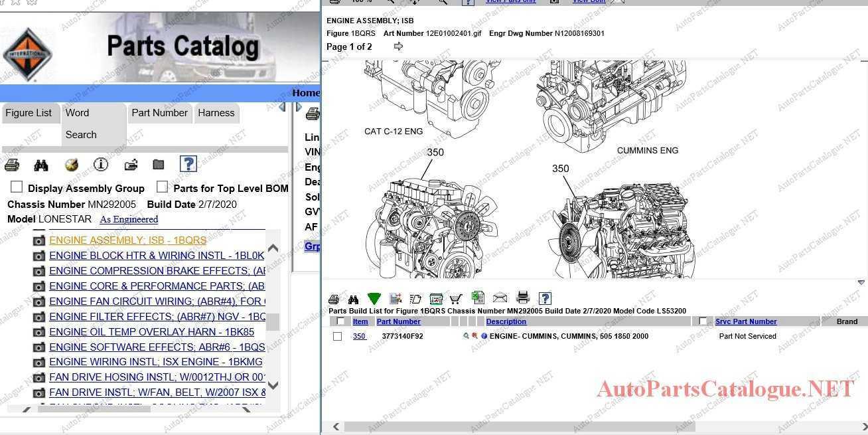Switch to the Part Number tab
868x435 pixels.
coord(159,113)
